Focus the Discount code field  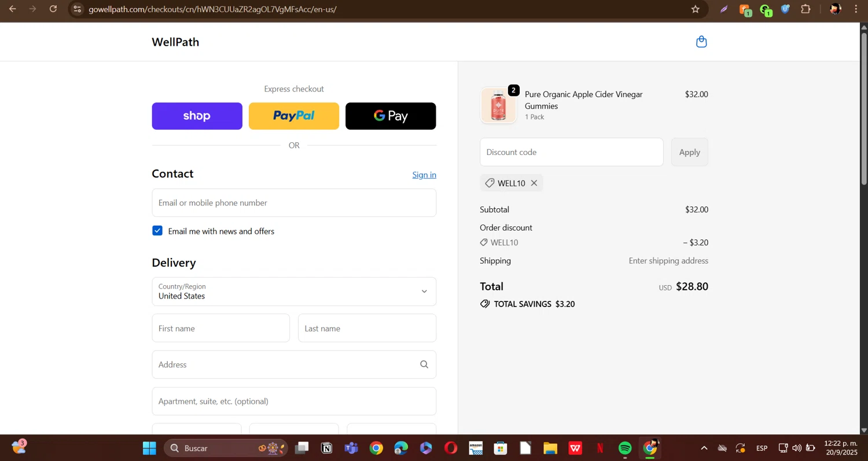point(572,152)
